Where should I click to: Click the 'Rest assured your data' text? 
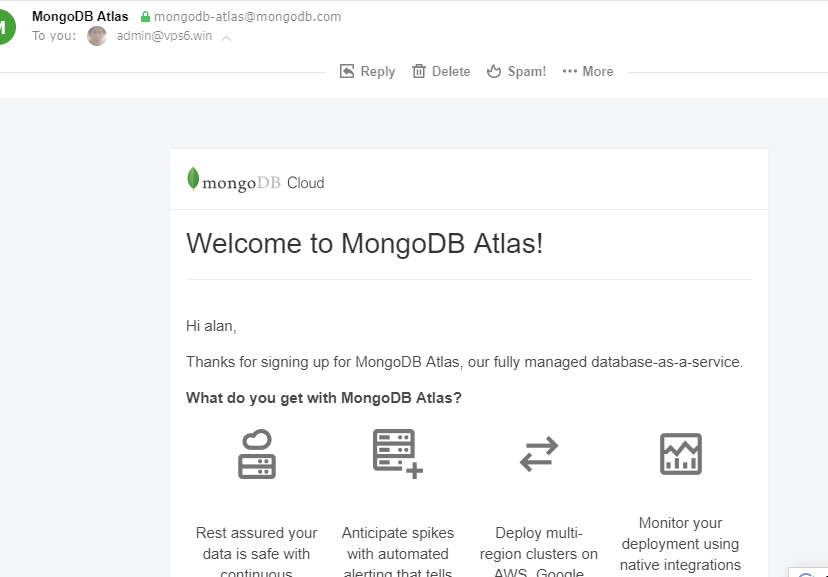[x=257, y=553]
